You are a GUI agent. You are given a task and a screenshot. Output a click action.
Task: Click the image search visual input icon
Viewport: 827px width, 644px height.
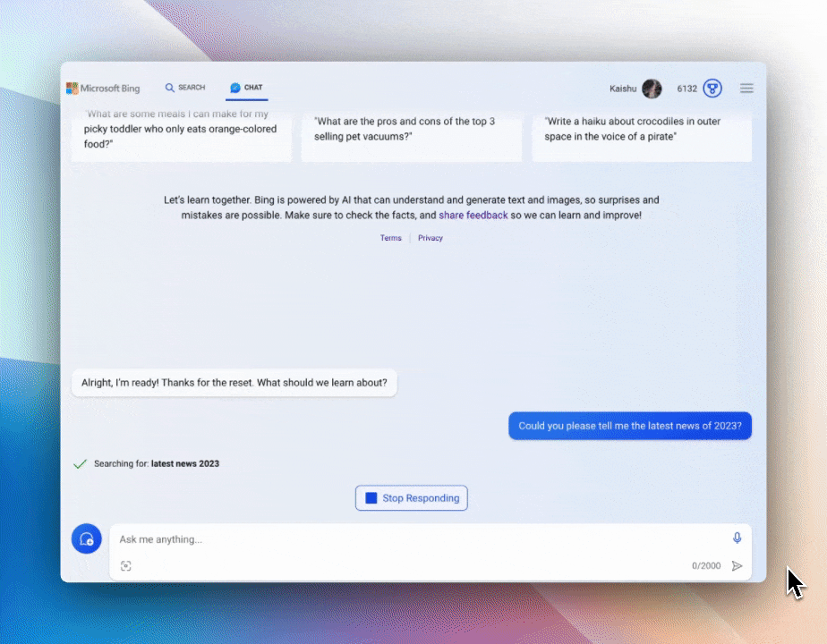tap(126, 565)
